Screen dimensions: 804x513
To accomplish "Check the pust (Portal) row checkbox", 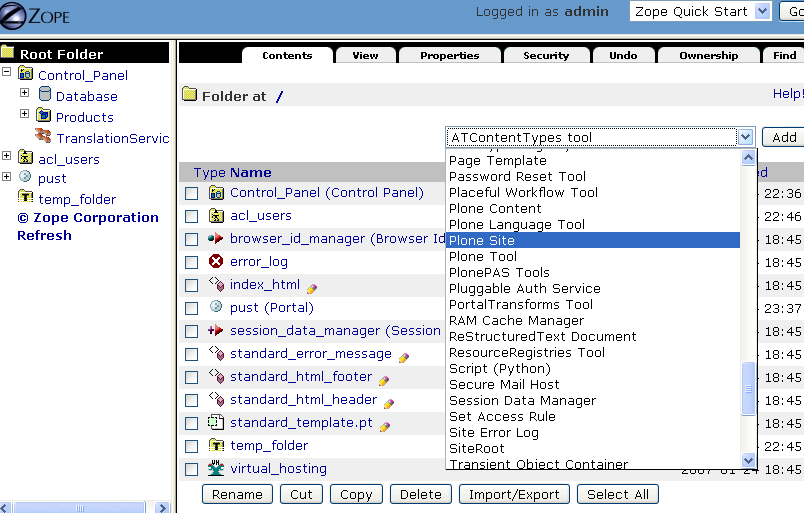I will click(192, 308).
